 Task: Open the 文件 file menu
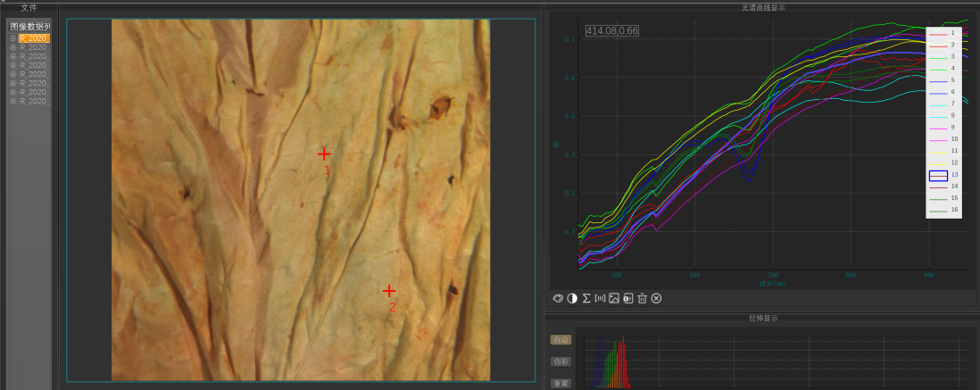(x=29, y=7)
